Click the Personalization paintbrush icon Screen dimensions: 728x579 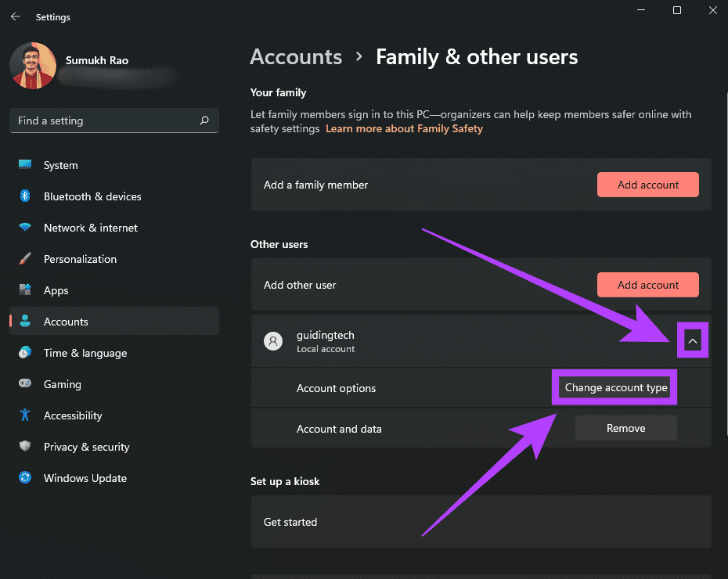25,259
